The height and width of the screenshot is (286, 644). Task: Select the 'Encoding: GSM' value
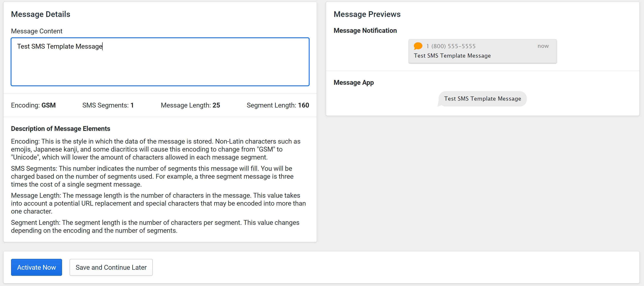tap(33, 105)
